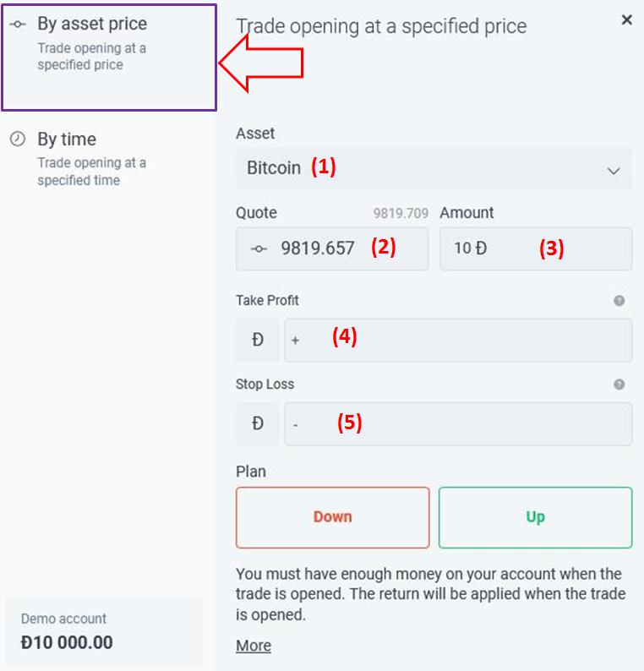Screen dimensions: 644x671
Task: Click the By asset price line icon
Action: tap(17, 25)
